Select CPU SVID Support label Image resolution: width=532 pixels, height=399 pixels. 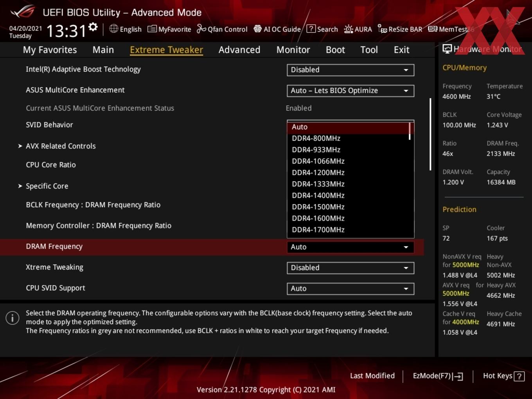coord(56,288)
